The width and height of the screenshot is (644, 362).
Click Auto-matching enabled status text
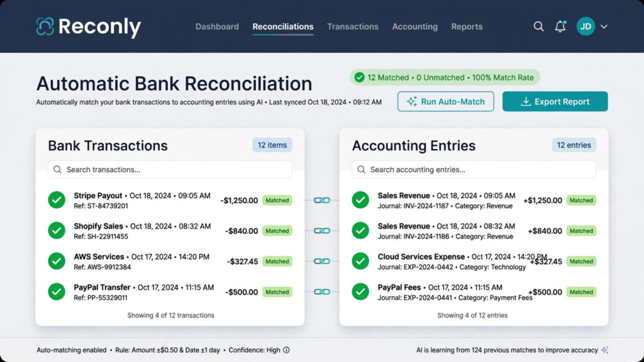(72, 350)
